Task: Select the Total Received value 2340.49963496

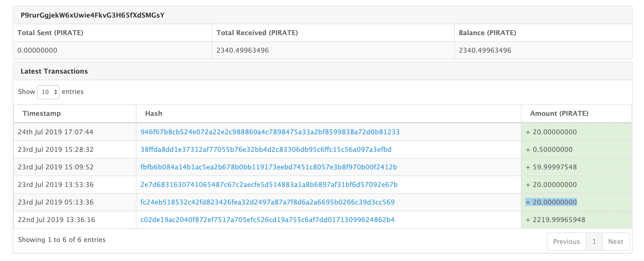Action: (242, 50)
